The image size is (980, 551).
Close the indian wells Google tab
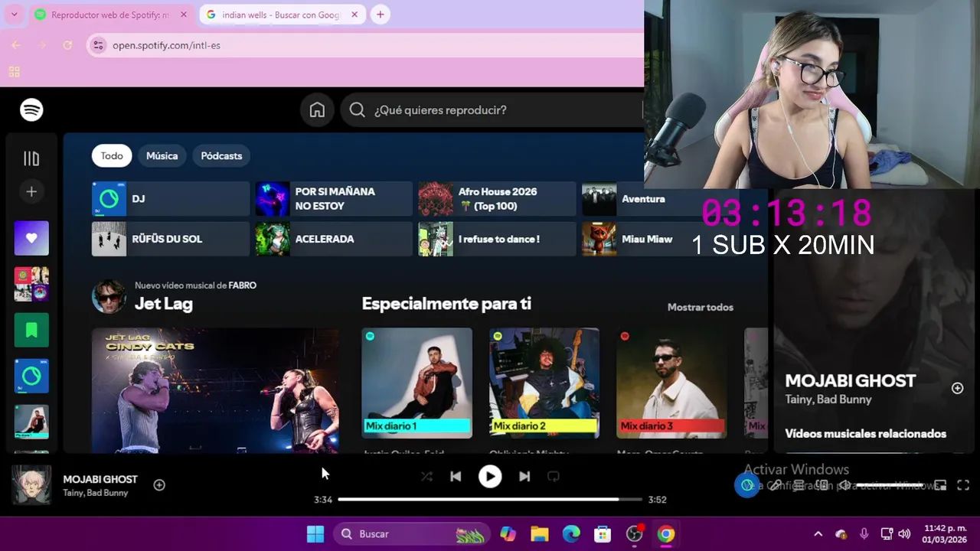pyautogui.click(x=354, y=15)
